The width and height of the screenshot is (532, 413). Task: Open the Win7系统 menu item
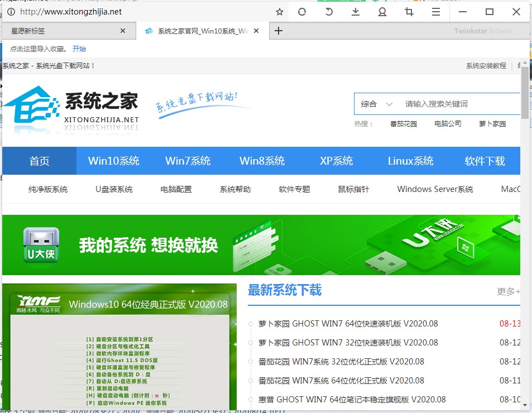pyautogui.click(x=188, y=161)
